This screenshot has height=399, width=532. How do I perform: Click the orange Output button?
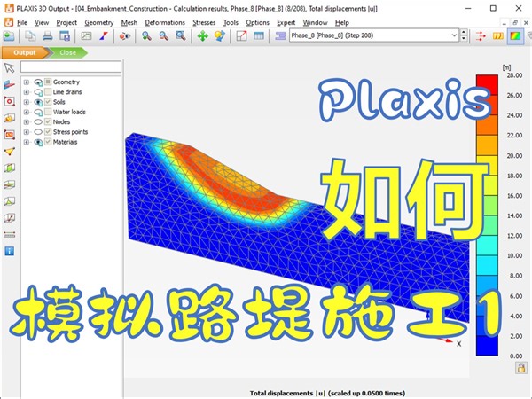pos(25,52)
